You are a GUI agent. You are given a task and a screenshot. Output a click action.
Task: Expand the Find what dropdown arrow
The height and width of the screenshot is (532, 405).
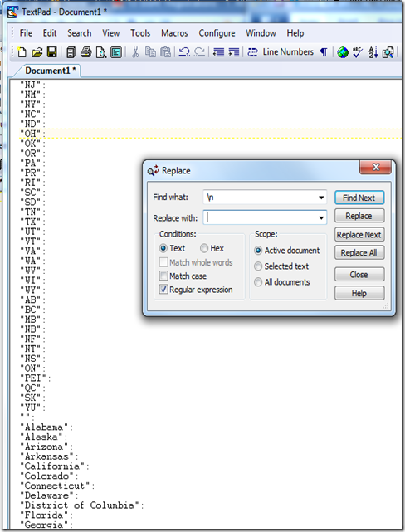[x=321, y=198]
